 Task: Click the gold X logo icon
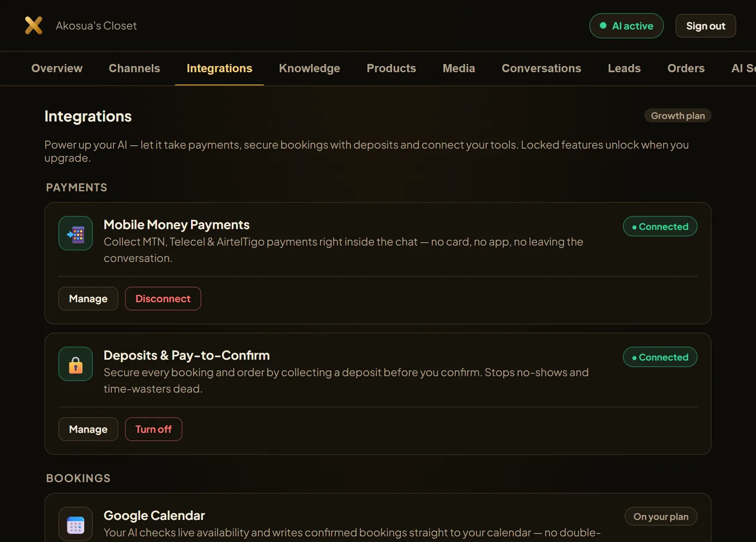click(x=33, y=25)
